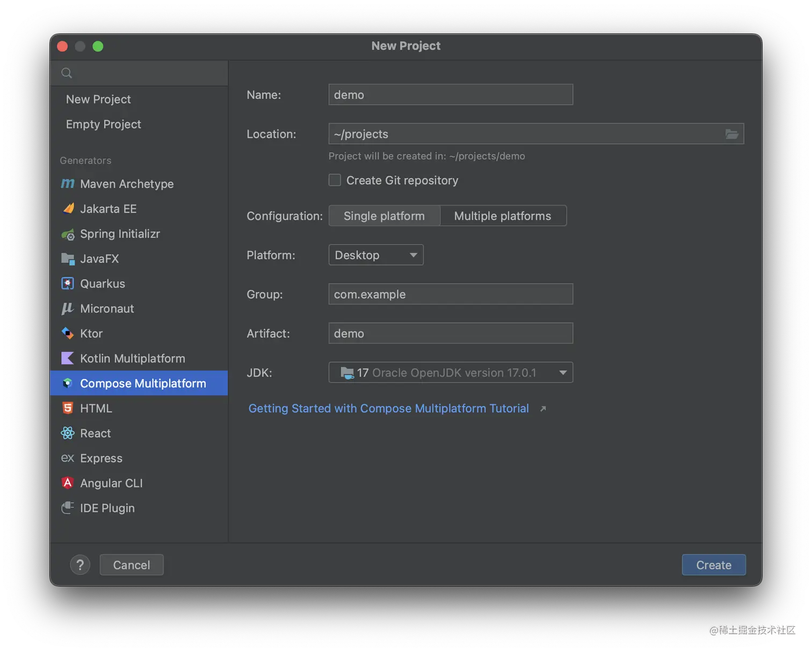Choose the React generator label
This screenshot has width=812, height=652.
[x=96, y=433]
